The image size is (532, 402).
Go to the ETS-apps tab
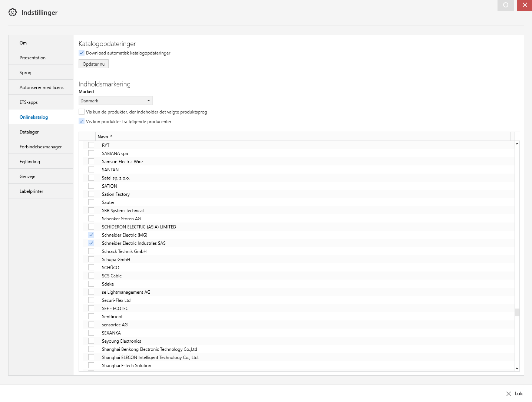tap(41, 102)
